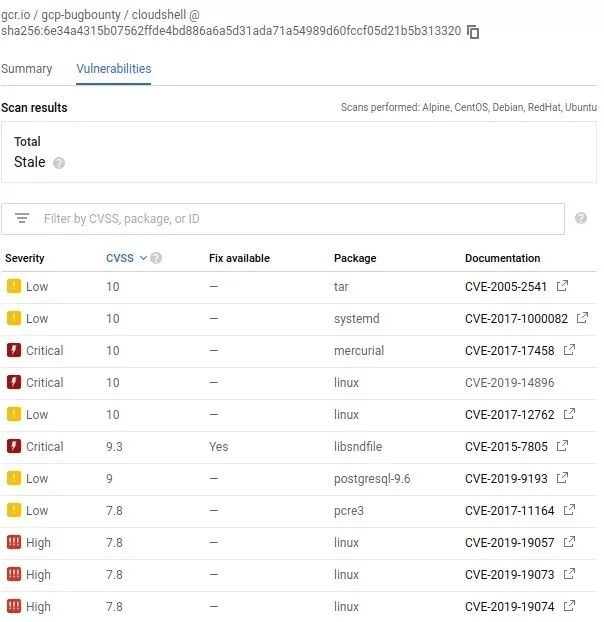Click High severity icon for CVE-2019-19057
Viewport: 604px width, 622px height.
(14, 542)
